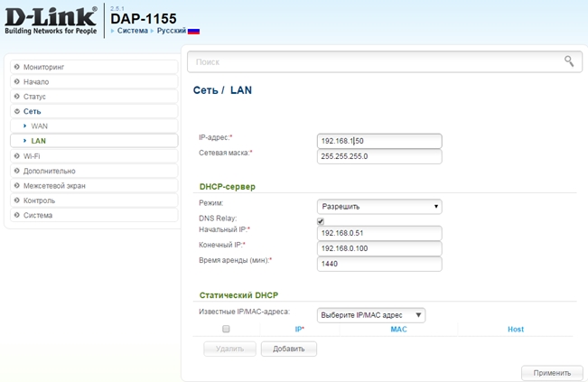The image size is (588, 382).
Task: Click the D-Link logo
Action: [50, 20]
